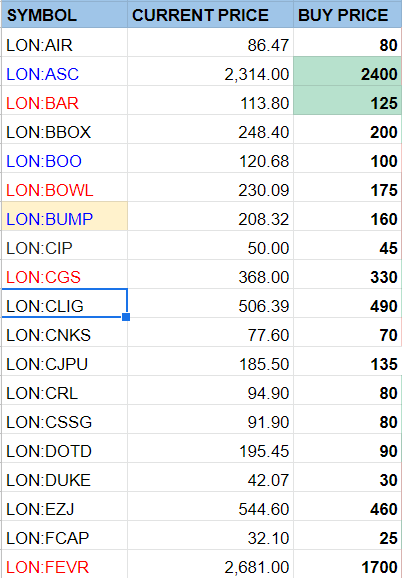The height and width of the screenshot is (578, 402).
Task: Select the LON:FCAP cell
Action: [x=64, y=535]
